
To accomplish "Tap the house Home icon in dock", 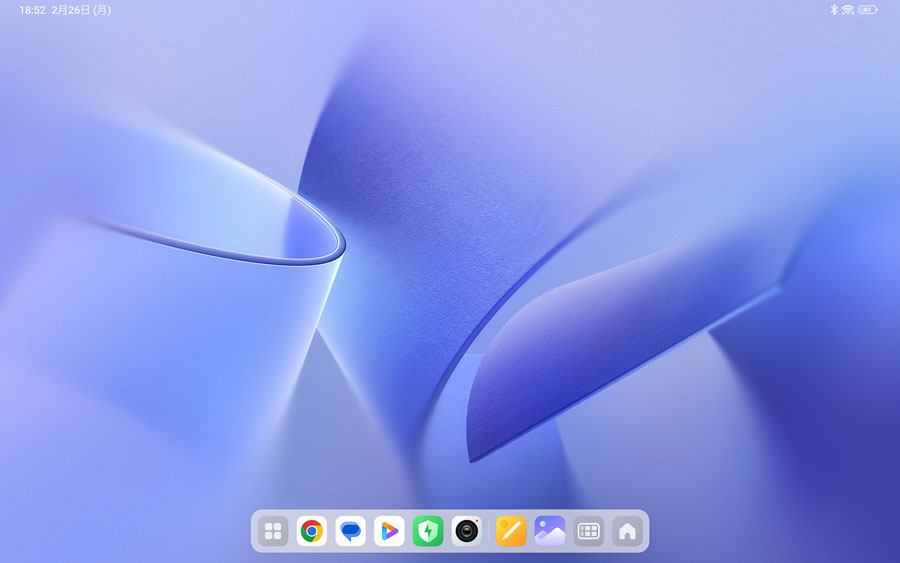I will [627, 531].
